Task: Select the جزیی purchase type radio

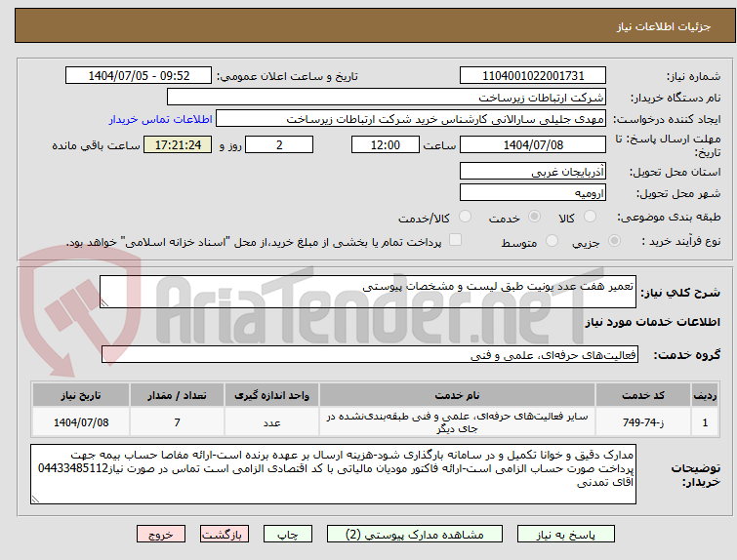Action: pos(614,241)
